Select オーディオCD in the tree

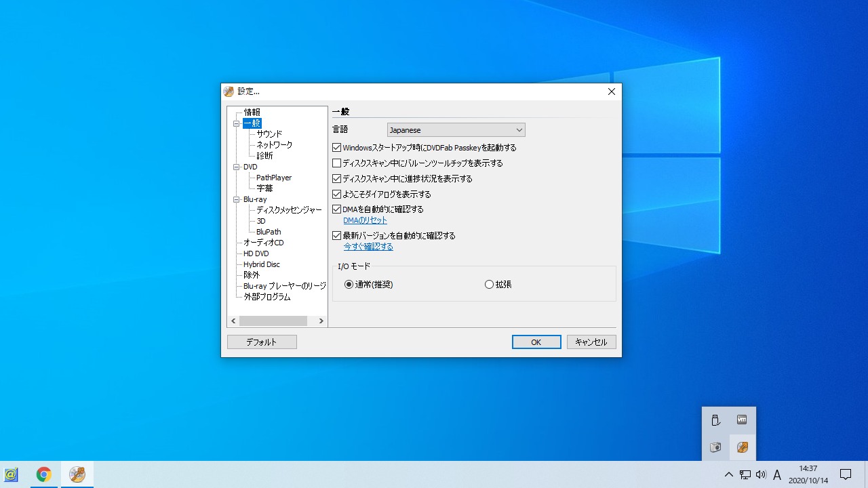click(x=264, y=243)
